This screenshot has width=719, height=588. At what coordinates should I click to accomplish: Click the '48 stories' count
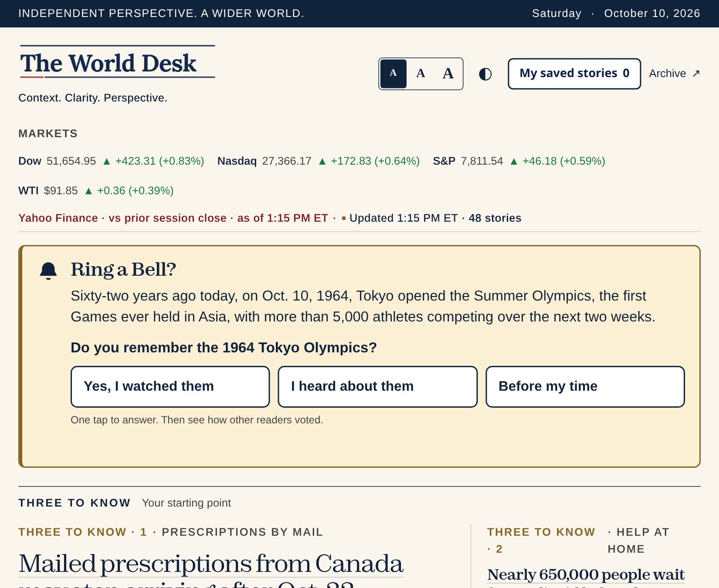pos(495,218)
